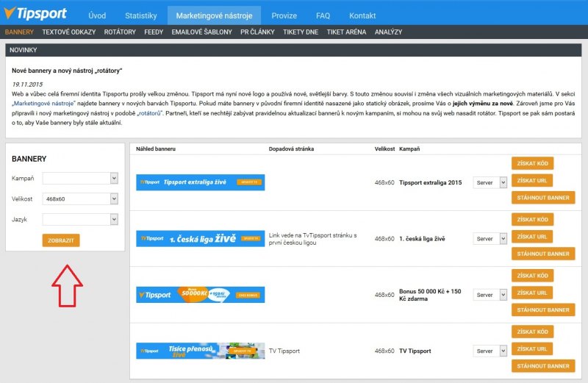Follow the „Marketingové nástroje" link in the news
This screenshot has width=588, height=383.
pyautogui.click(x=44, y=103)
